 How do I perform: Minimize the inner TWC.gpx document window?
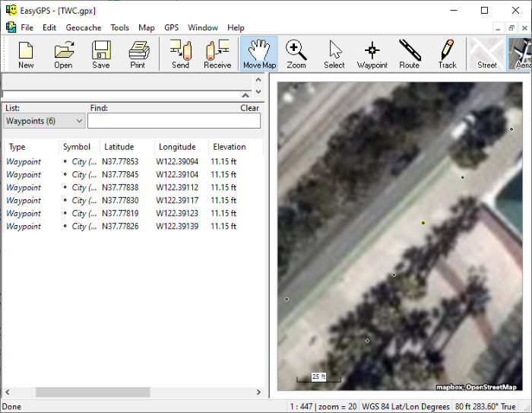pyautogui.click(x=498, y=28)
